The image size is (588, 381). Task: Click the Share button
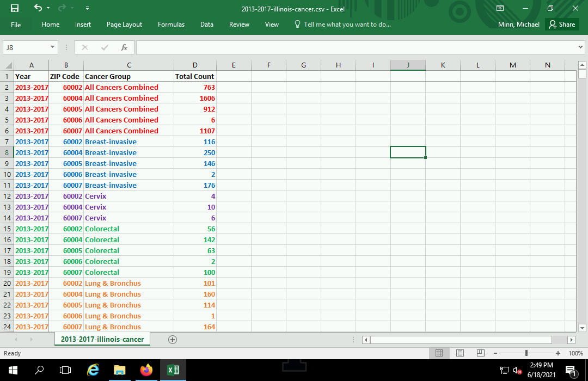tap(562, 24)
